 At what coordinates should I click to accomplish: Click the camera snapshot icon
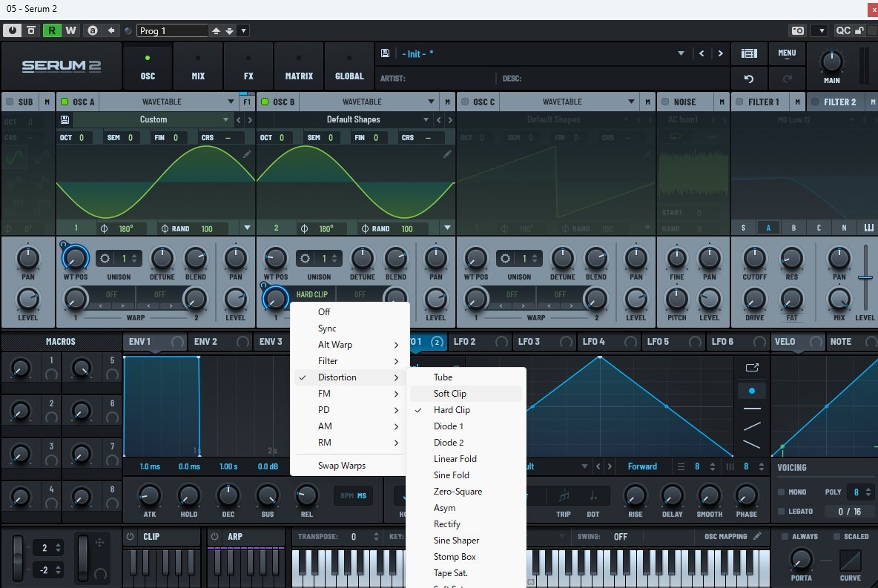point(797,31)
